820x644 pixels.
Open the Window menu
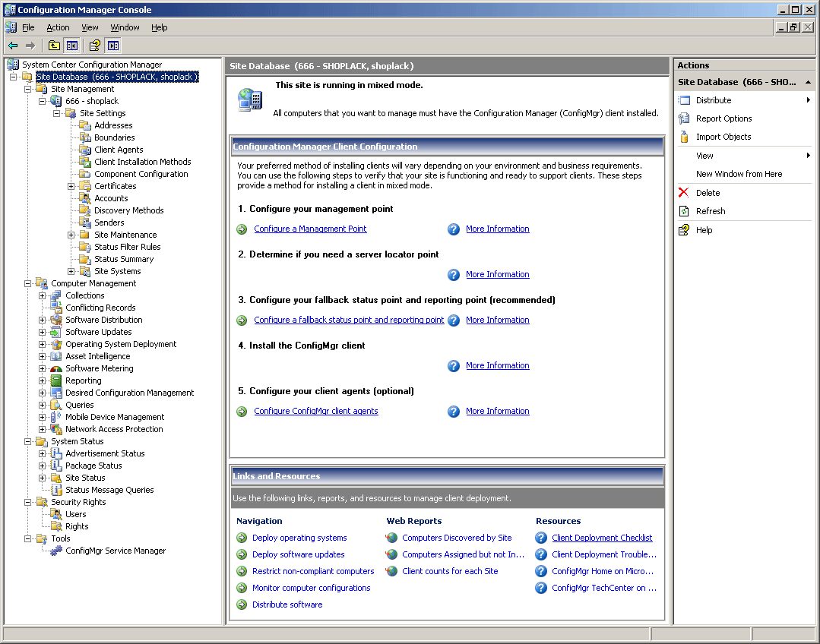tap(125, 27)
